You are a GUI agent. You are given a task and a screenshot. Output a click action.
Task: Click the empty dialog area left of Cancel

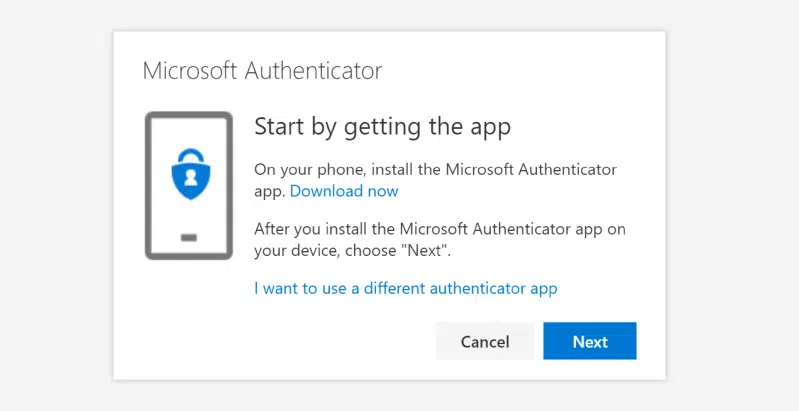(x=275, y=341)
